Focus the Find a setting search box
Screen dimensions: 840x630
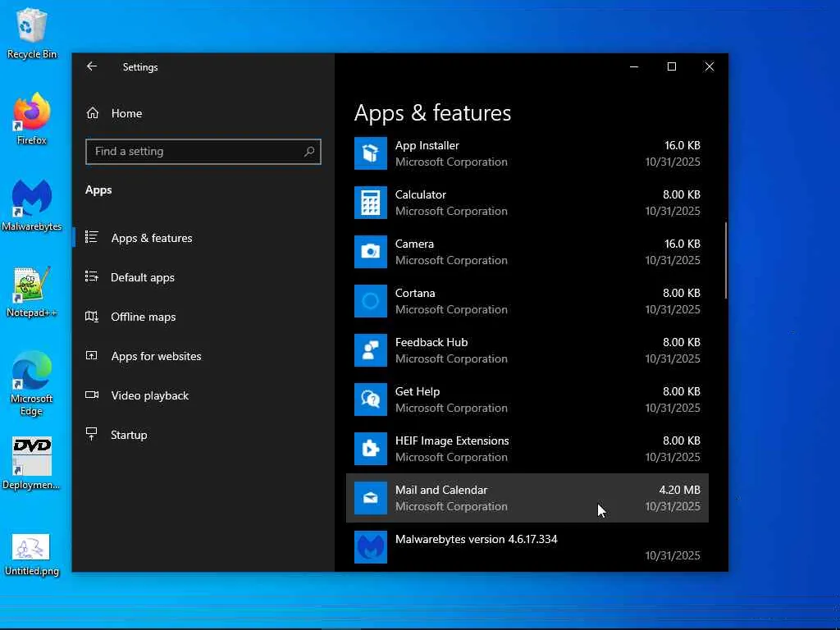pyautogui.click(x=203, y=152)
